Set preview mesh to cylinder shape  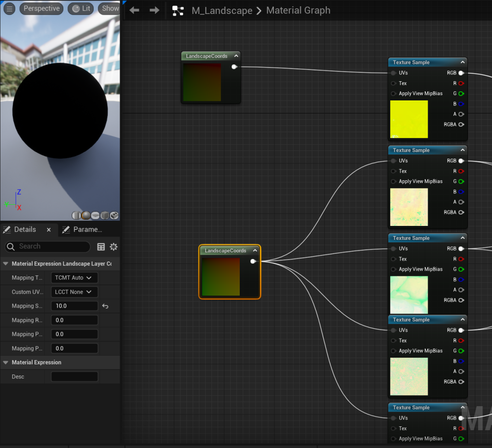point(76,215)
